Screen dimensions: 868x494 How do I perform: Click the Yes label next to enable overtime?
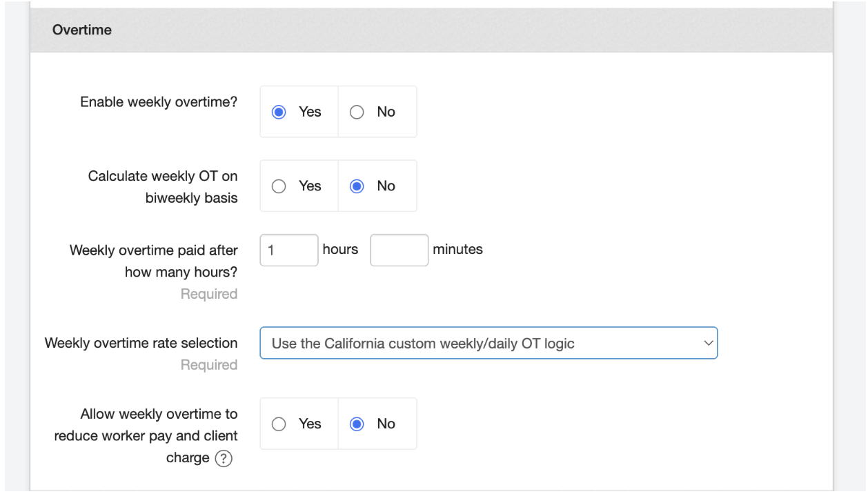pos(310,111)
